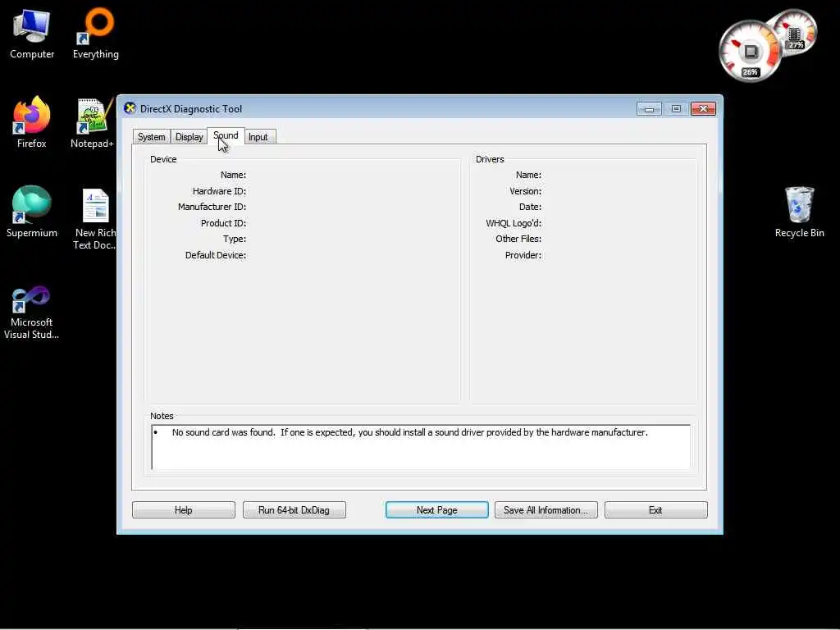Open the Everything search shortcut

click(96, 33)
